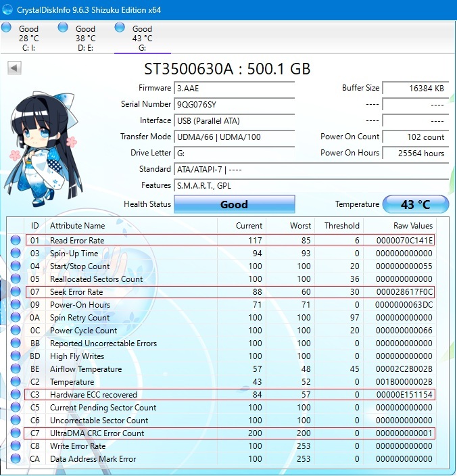Screen dimensions: 457x476
Task: Click raw value 00000E151154
Action: 404,395
